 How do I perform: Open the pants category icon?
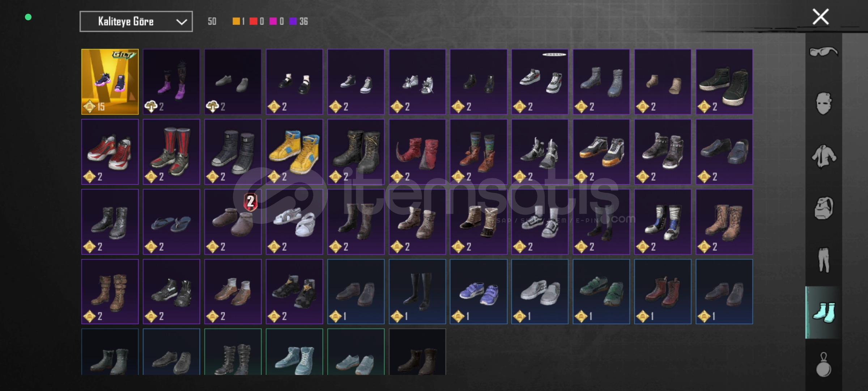pos(824,260)
